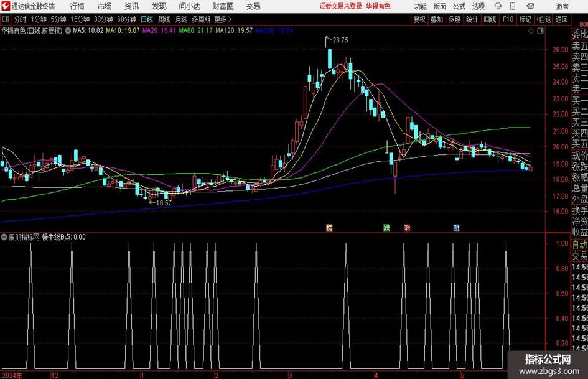Click the 财 marker icon on chart
The height and width of the screenshot is (379, 588).
coord(456,227)
